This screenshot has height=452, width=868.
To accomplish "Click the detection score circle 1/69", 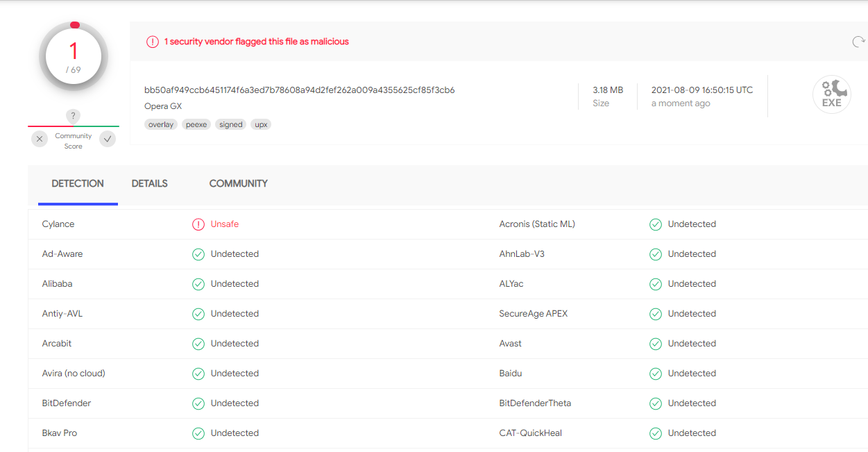I will click(74, 57).
